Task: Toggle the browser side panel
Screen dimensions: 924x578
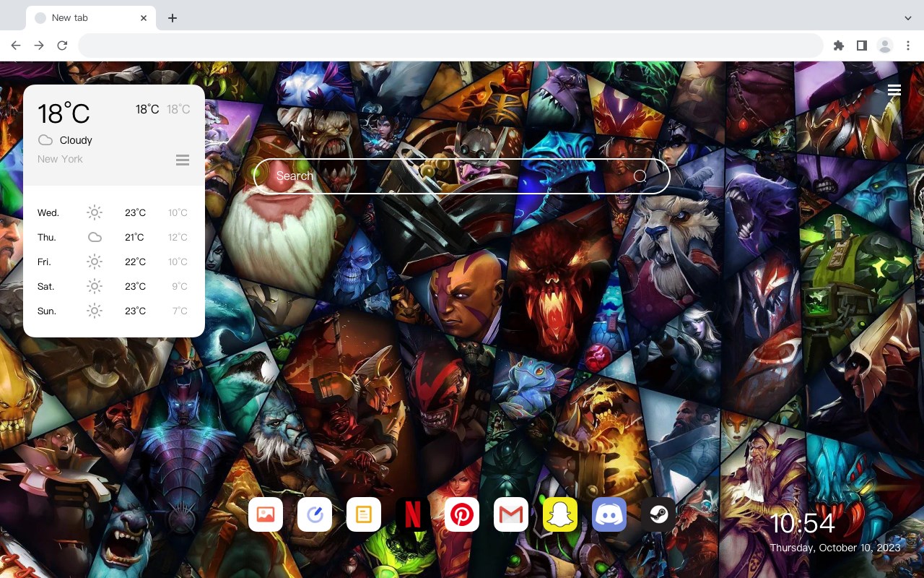Action: pos(861,46)
